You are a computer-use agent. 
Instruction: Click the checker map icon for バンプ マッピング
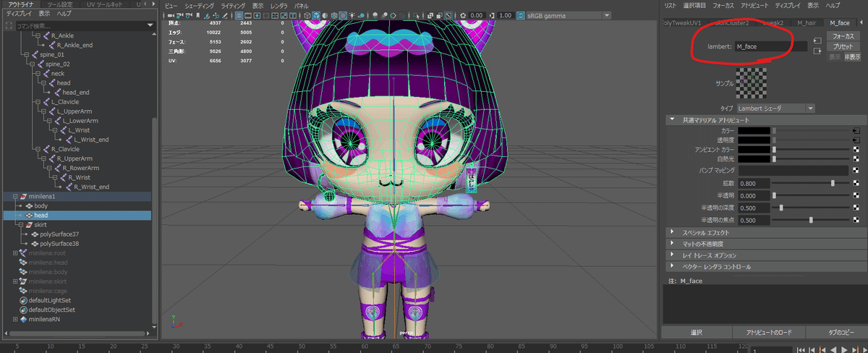pyautogui.click(x=856, y=171)
